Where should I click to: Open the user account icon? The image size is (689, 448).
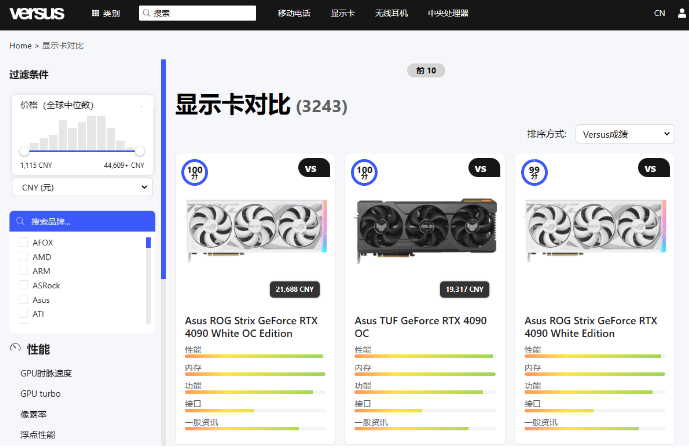click(682, 13)
